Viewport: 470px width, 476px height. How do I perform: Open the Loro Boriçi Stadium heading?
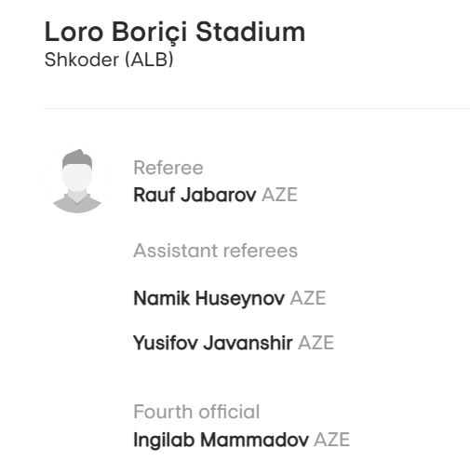tap(175, 32)
